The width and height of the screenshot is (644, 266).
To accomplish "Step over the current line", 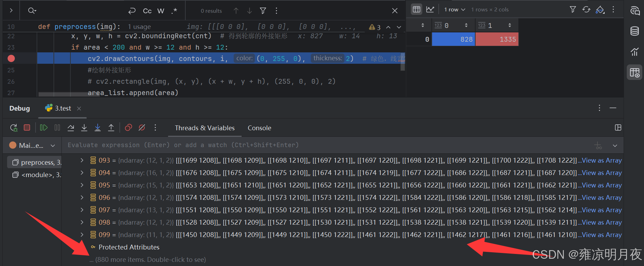I will pos(71,127).
